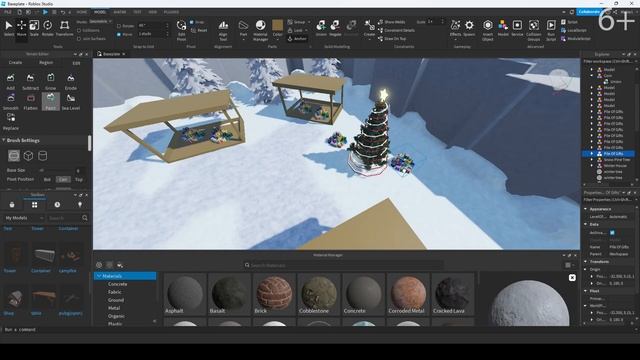Choose the cylinder brush shape
This screenshot has width=640, height=360.
coord(42,156)
